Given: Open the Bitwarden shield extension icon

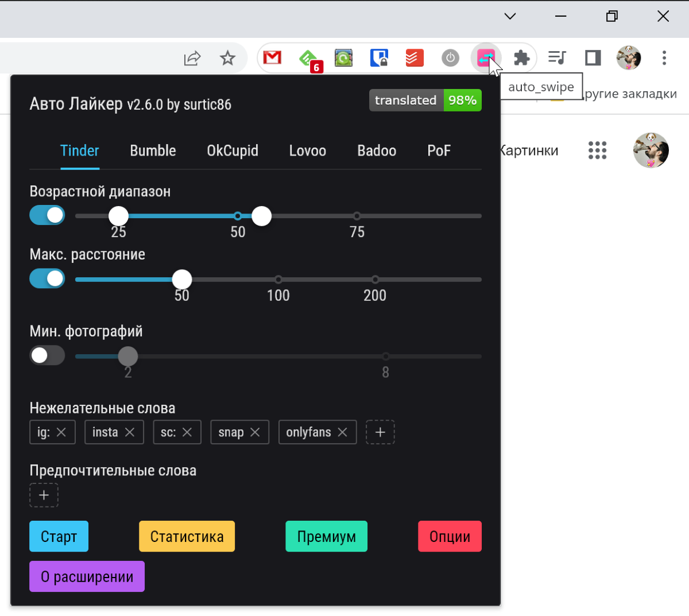Looking at the screenshot, I should coord(379,57).
